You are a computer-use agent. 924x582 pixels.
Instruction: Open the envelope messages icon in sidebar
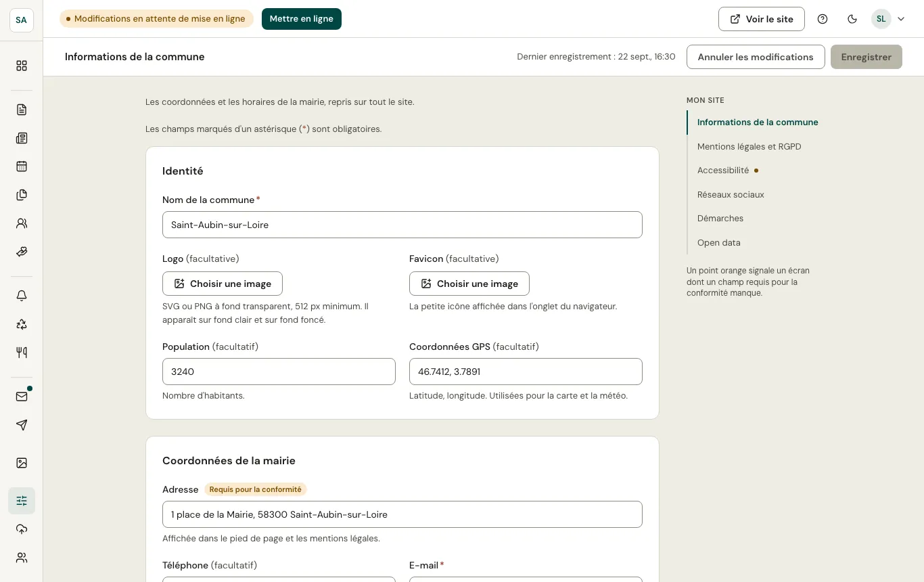tap(22, 397)
